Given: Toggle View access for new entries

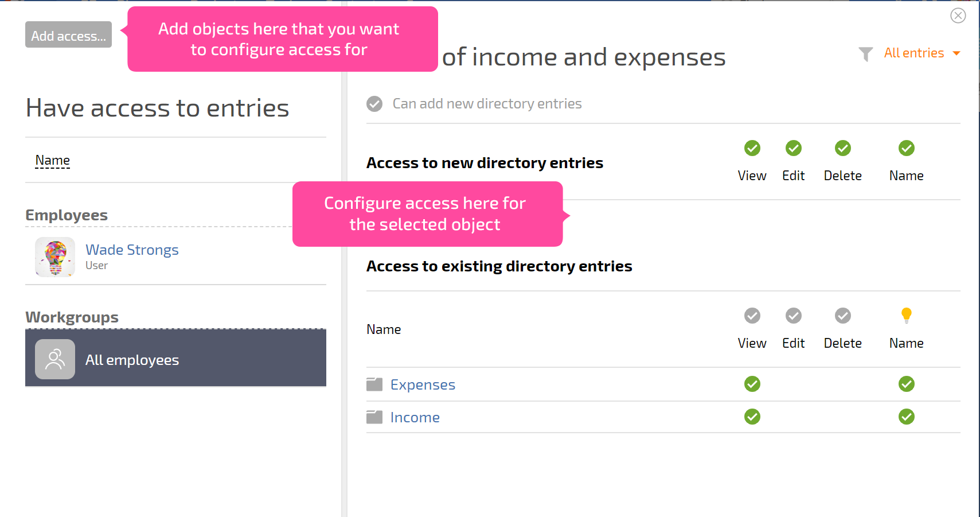Looking at the screenshot, I should coord(752,148).
